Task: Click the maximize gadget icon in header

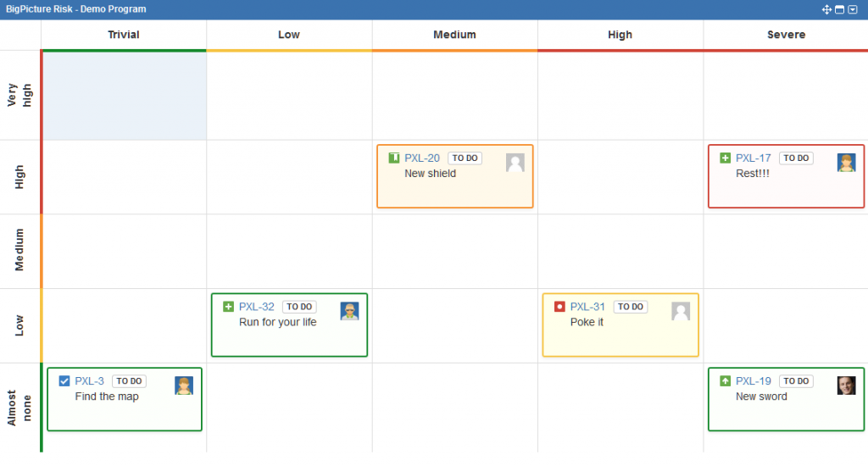Action: pyautogui.click(x=840, y=9)
